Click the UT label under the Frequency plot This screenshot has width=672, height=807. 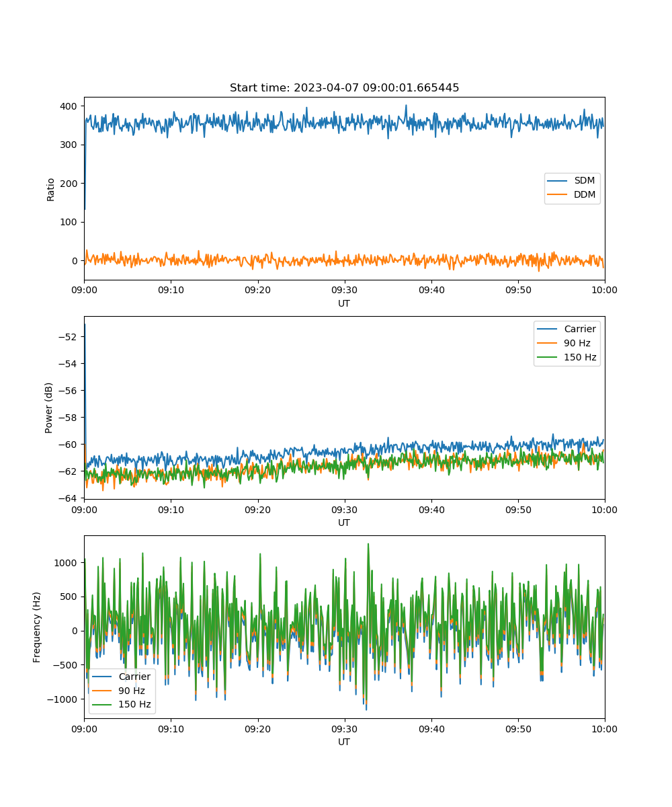pyautogui.click(x=344, y=742)
